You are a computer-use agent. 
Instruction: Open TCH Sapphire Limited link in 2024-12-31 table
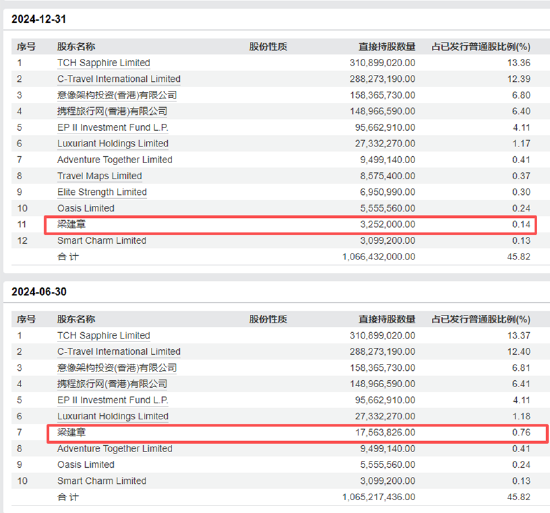pos(103,63)
